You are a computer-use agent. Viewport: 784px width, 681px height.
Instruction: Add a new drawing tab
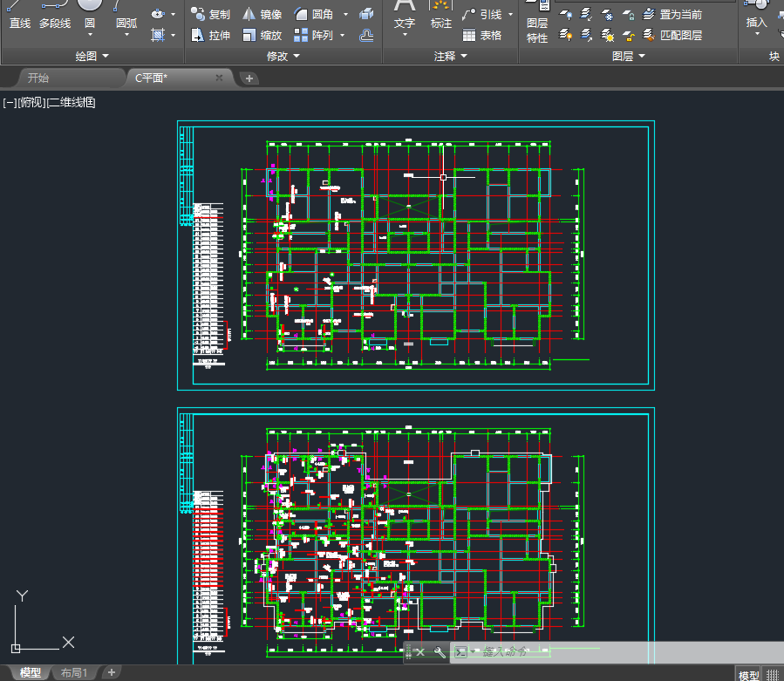249,78
